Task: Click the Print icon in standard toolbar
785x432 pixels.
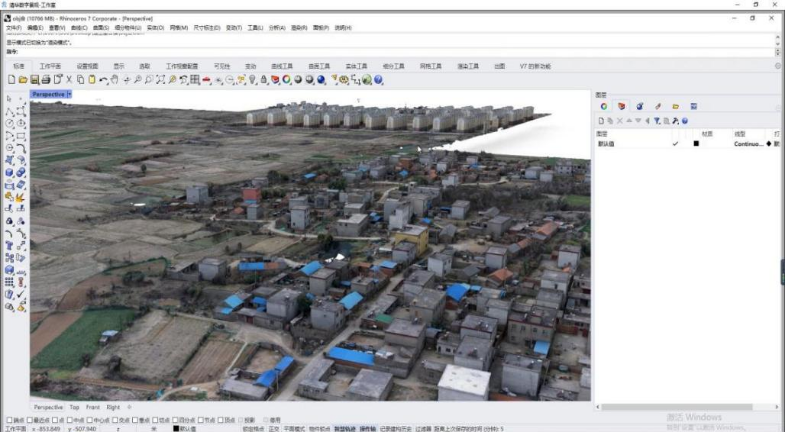Action: pos(46,80)
